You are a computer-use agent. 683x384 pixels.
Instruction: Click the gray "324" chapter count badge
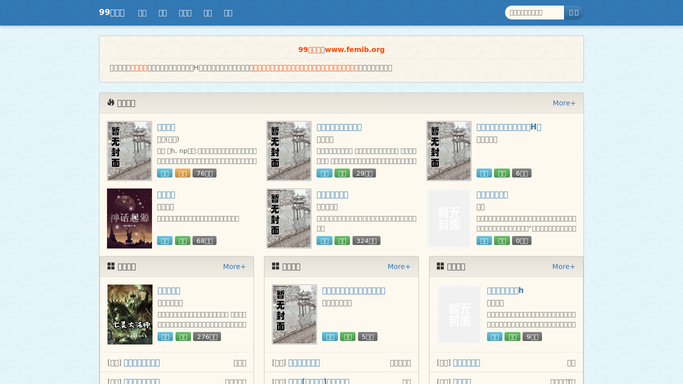366,241
